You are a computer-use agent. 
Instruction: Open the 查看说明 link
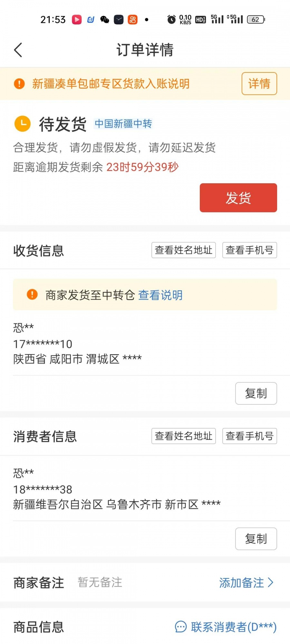click(160, 295)
